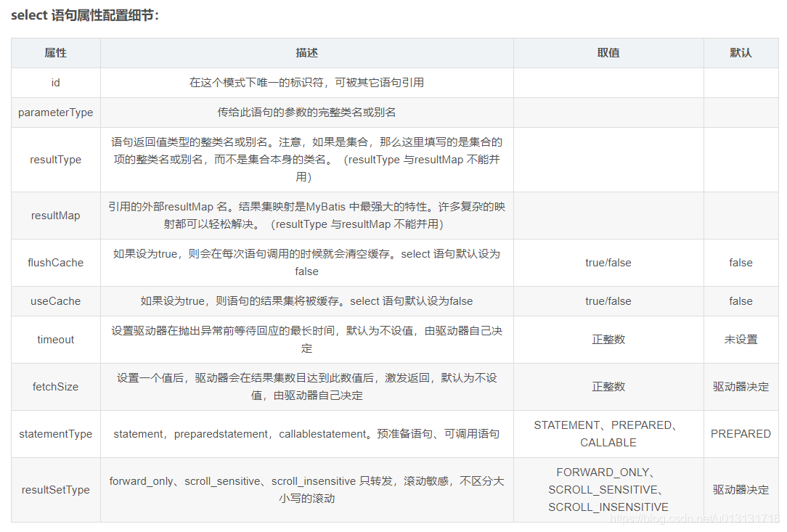This screenshot has height=532, width=787.
Task: Select the true/false value for flushCache
Action: (x=608, y=263)
